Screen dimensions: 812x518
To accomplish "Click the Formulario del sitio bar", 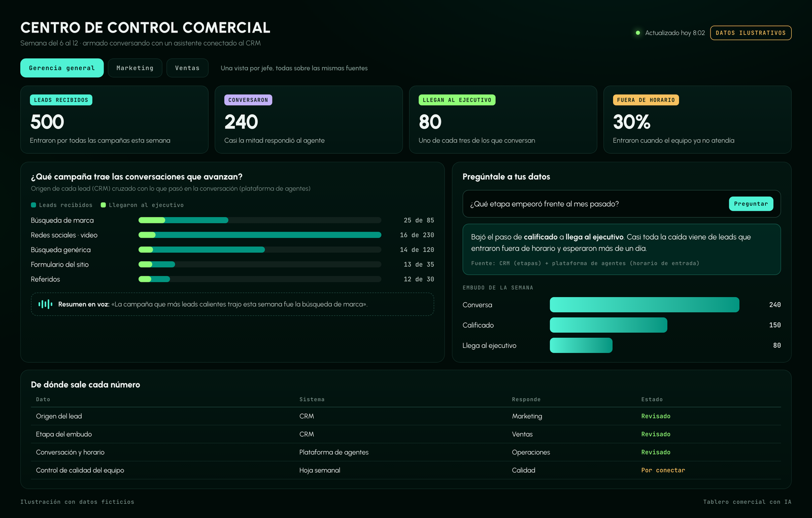I will (260, 265).
